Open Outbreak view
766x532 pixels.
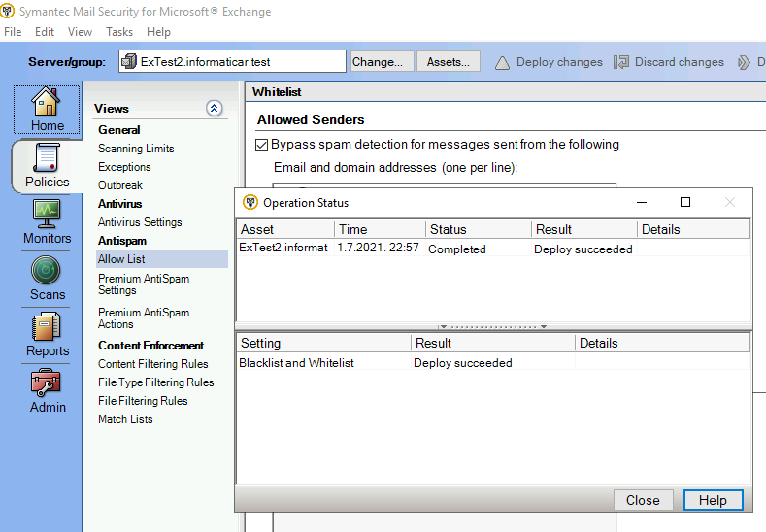click(120, 185)
